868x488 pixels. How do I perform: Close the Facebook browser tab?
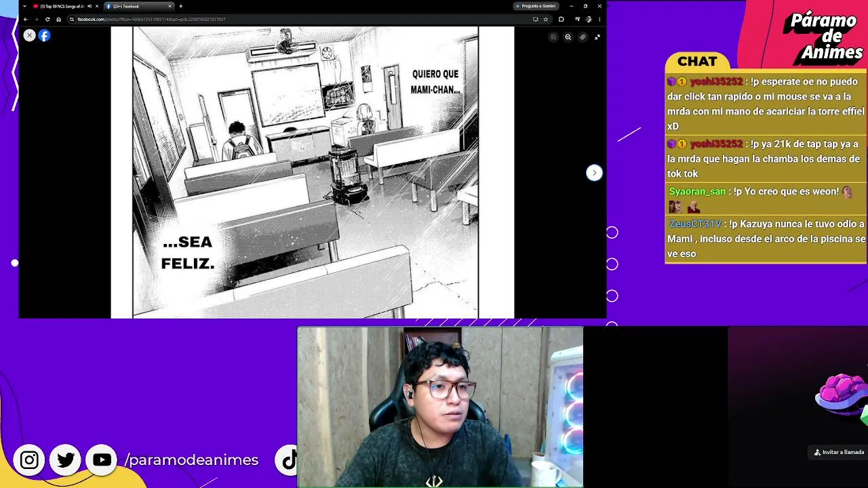170,6
